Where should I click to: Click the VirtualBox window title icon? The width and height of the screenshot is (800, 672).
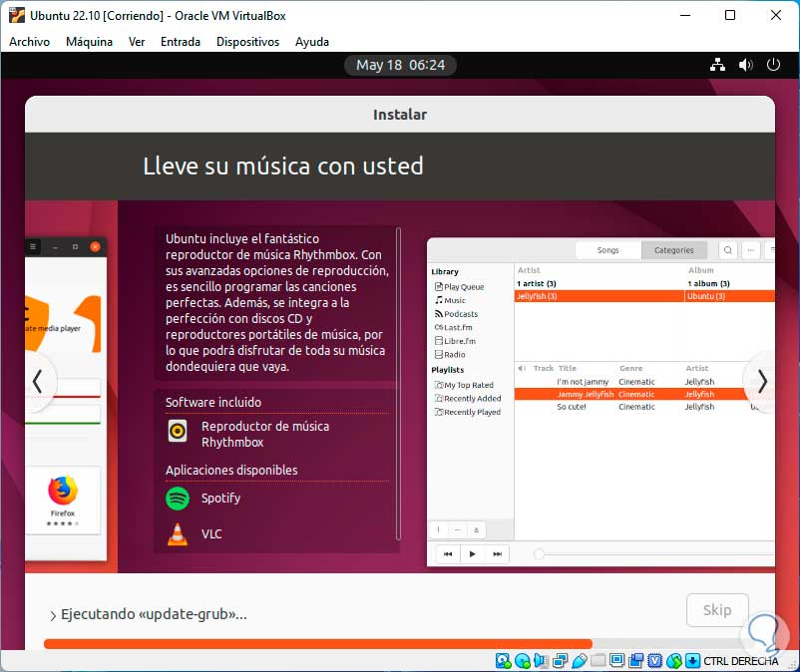pyautogui.click(x=16, y=15)
